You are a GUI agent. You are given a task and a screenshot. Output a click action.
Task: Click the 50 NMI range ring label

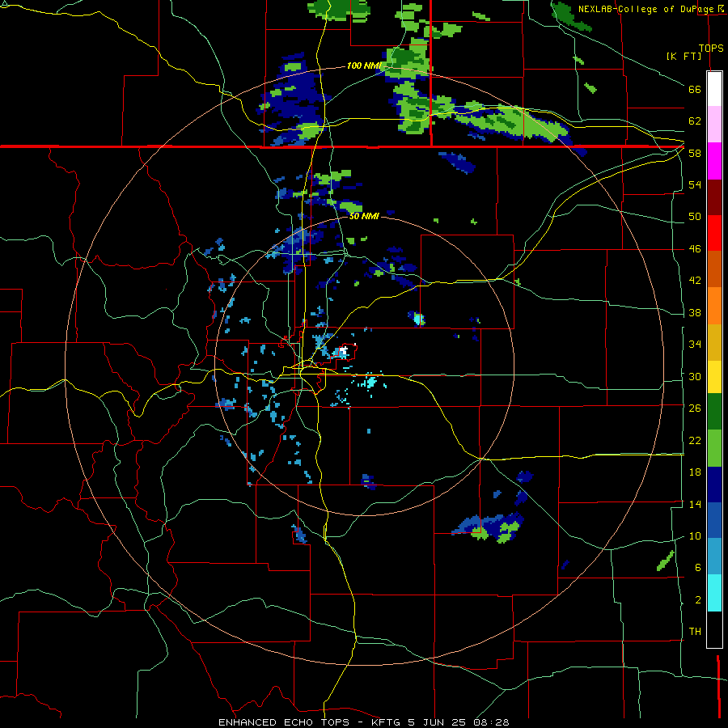364,216
